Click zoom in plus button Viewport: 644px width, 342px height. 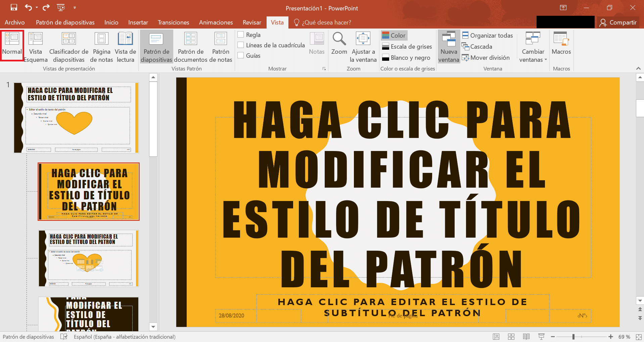coord(611,337)
